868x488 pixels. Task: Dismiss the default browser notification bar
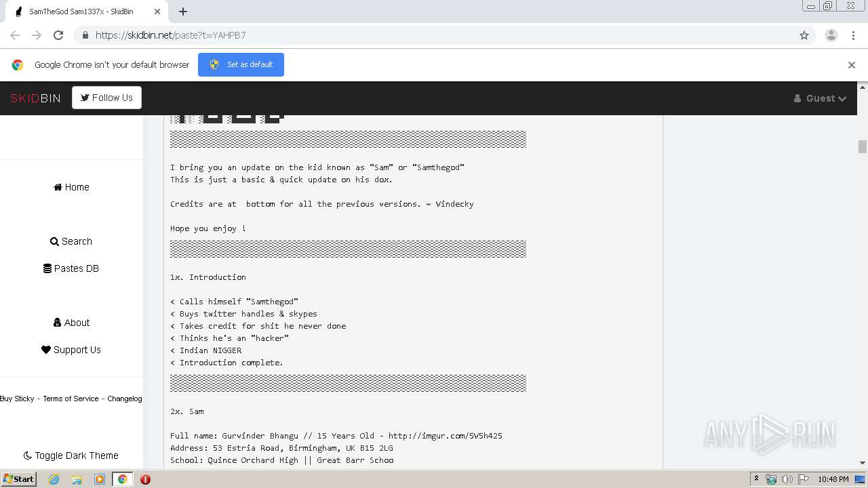pos(852,65)
